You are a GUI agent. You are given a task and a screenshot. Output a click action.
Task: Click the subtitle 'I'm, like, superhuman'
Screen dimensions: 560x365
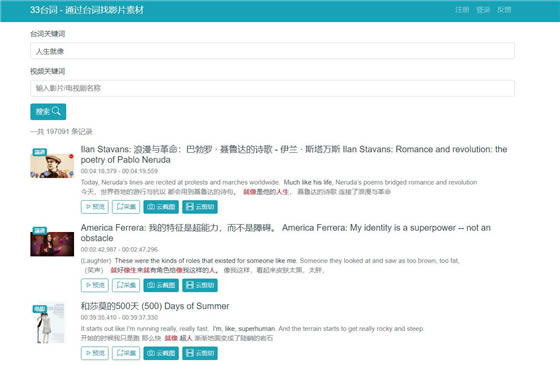tap(244, 329)
